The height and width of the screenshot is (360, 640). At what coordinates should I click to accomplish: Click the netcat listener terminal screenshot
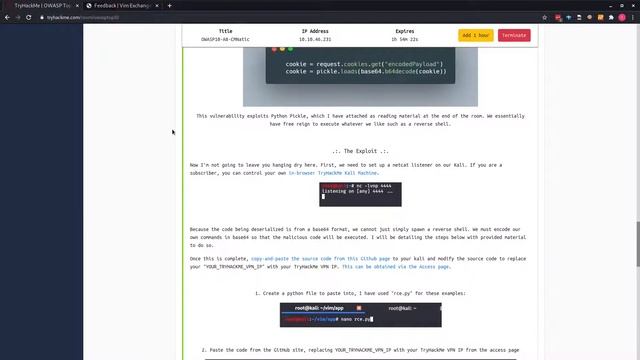(360, 194)
